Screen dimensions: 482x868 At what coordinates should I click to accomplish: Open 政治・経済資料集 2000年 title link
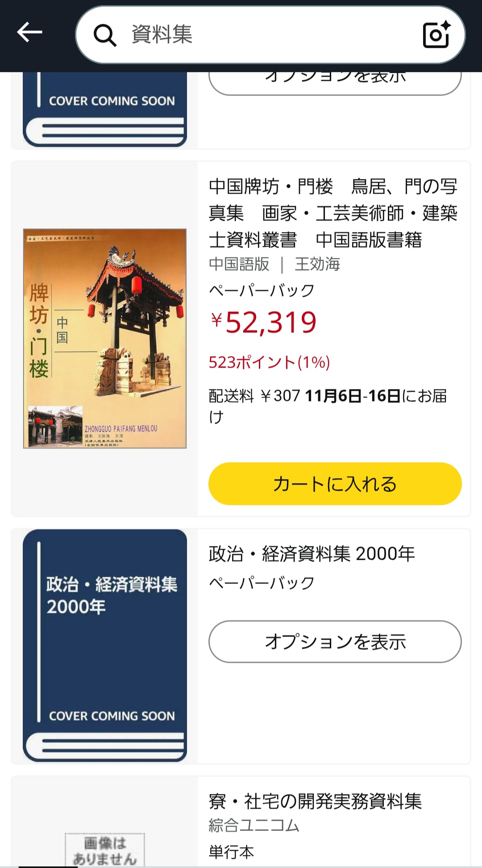[x=312, y=554]
